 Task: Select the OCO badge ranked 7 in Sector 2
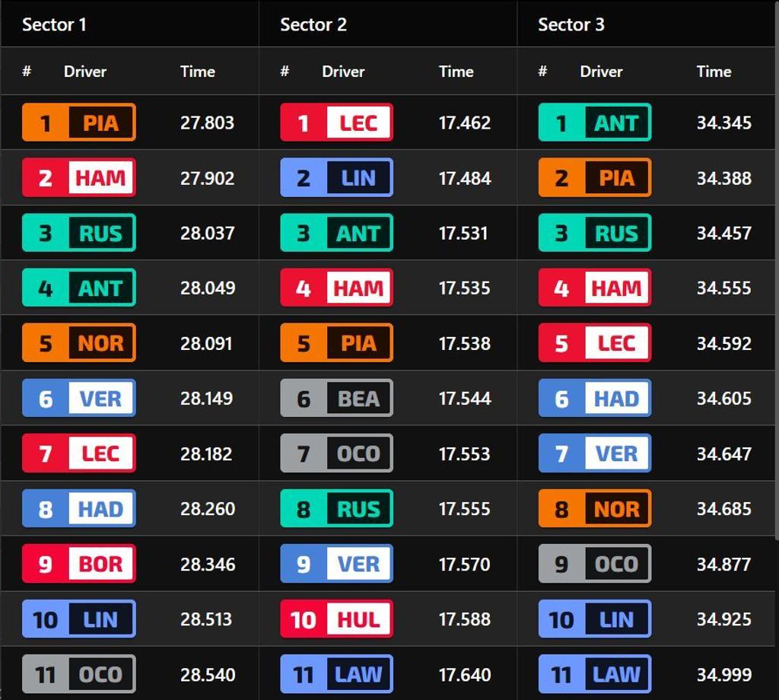337,453
